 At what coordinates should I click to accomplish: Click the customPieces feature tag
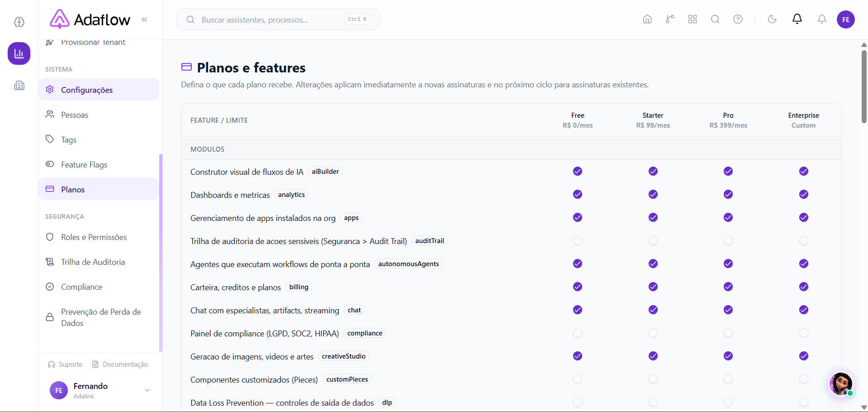coord(347,379)
